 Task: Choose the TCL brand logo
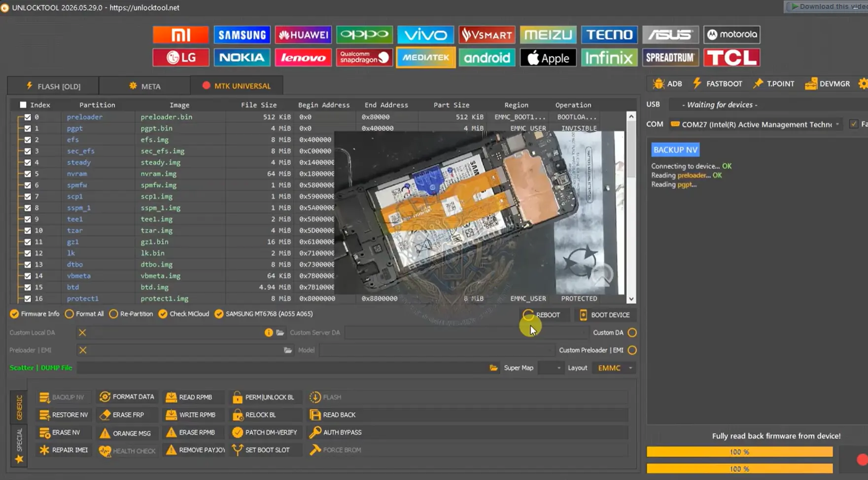coord(731,58)
